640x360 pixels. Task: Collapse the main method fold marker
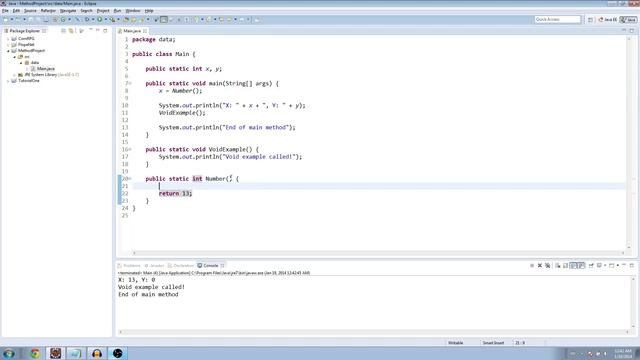[130, 83]
